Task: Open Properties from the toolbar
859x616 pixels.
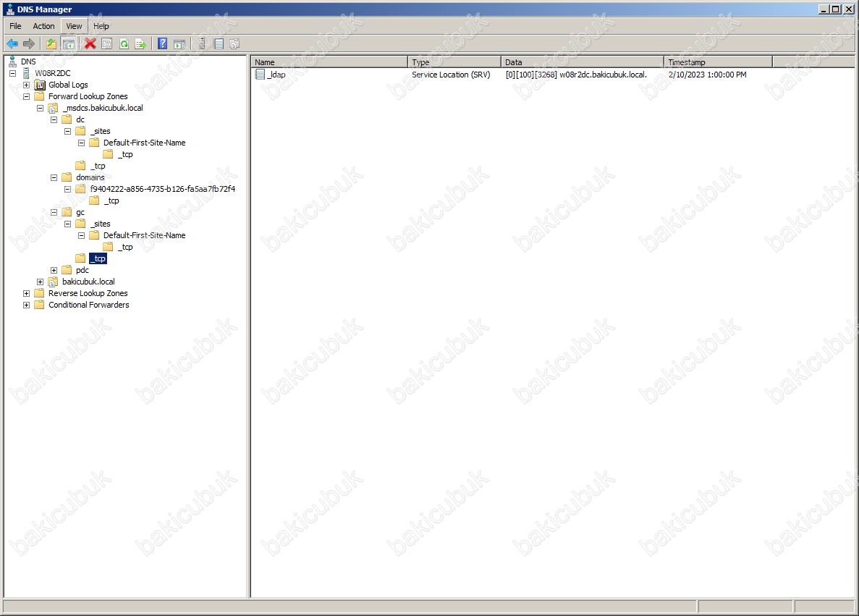Action: tap(107, 44)
